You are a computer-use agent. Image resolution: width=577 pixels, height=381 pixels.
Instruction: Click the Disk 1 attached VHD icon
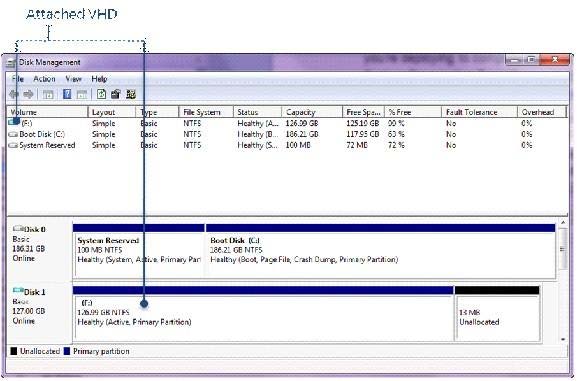(18, 291)
